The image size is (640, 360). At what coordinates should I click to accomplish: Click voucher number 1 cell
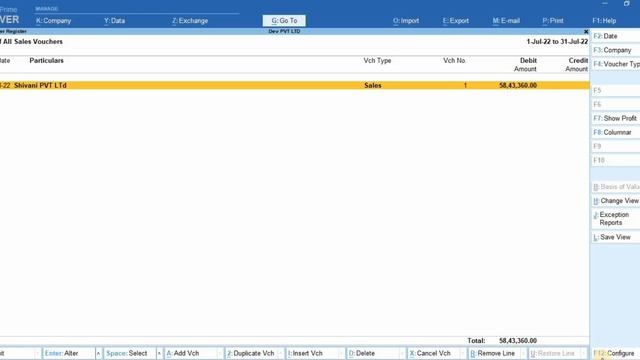(465, 85)
